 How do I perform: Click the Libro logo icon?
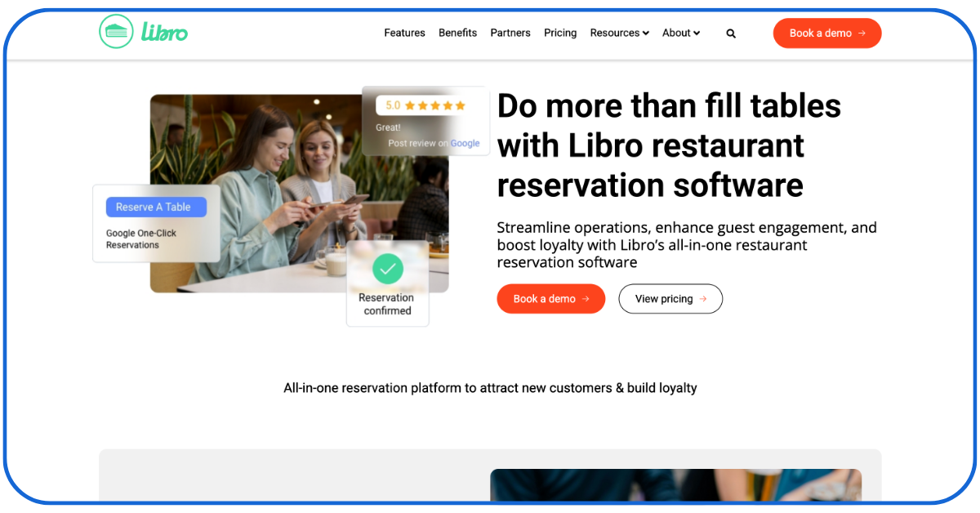116,32
